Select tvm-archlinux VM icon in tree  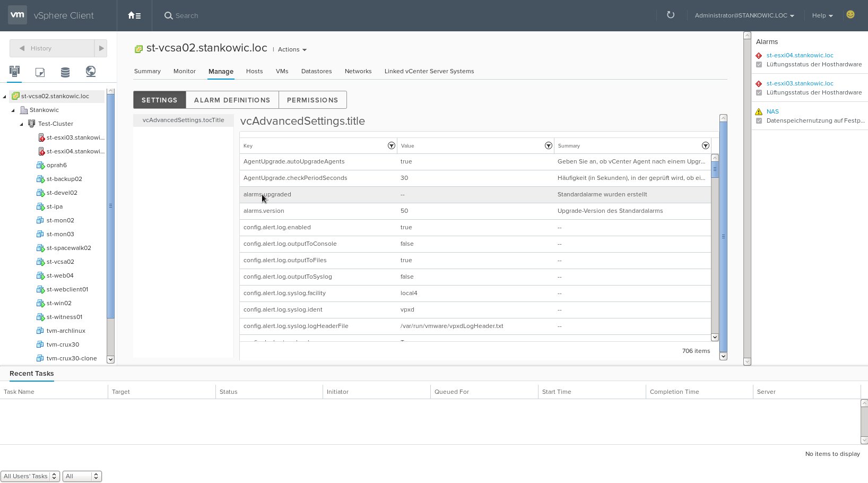40,331
